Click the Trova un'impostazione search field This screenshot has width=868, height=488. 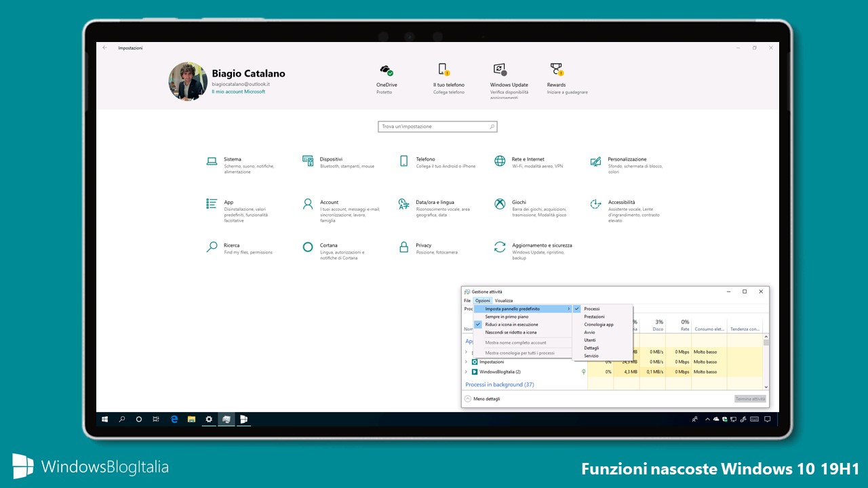(x=437, y=127)
